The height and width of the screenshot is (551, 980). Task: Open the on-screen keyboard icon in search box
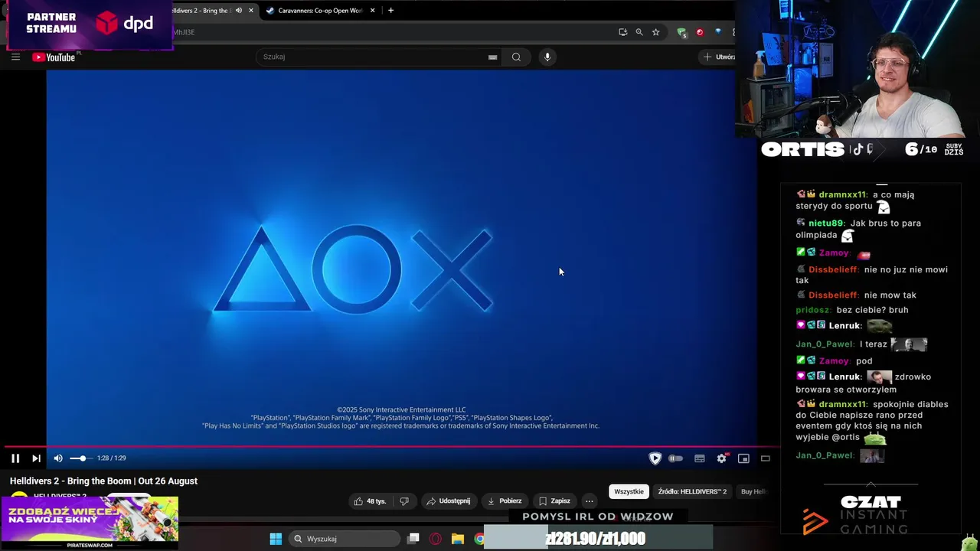(492, 57)
